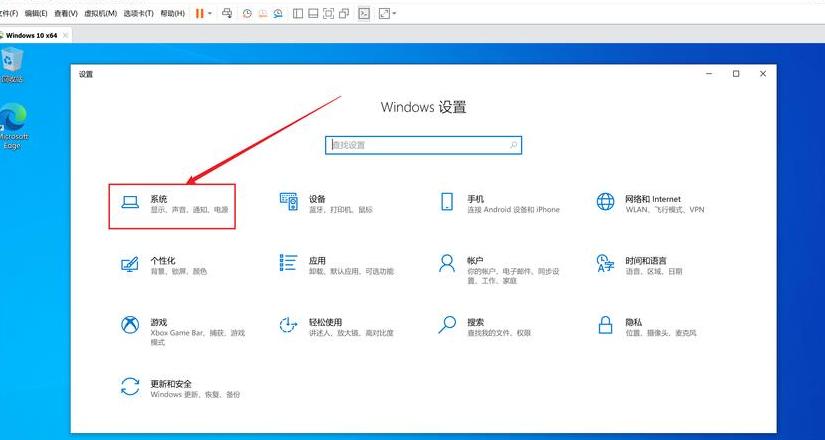The image size is (825, 440).
Task: Click the 'Xbox Game Bar、捕获、游戏模式' description text
Action: click(x=198, y=337)
